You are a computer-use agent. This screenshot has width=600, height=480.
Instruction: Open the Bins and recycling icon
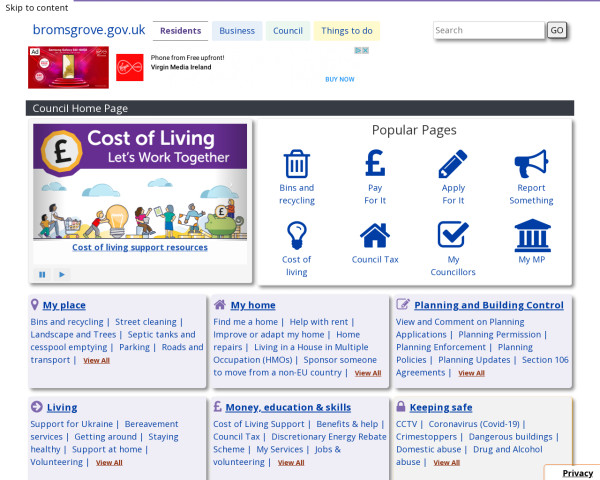click(x=296, y=164)
